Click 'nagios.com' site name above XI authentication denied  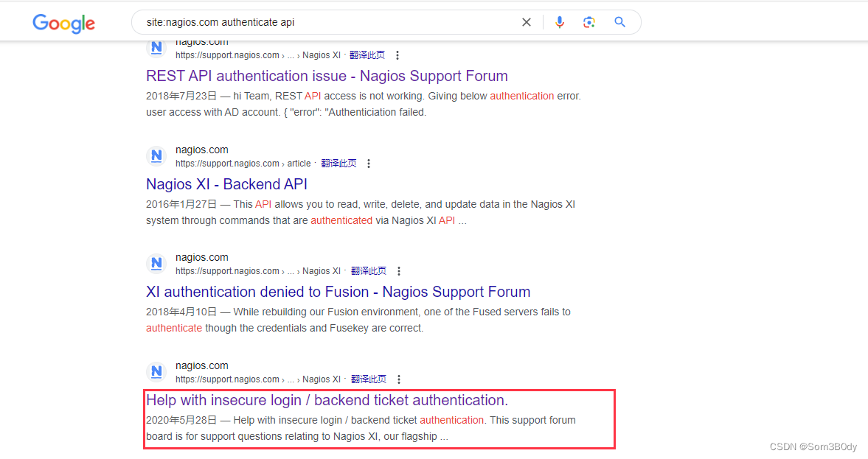(x=202, y=257)
